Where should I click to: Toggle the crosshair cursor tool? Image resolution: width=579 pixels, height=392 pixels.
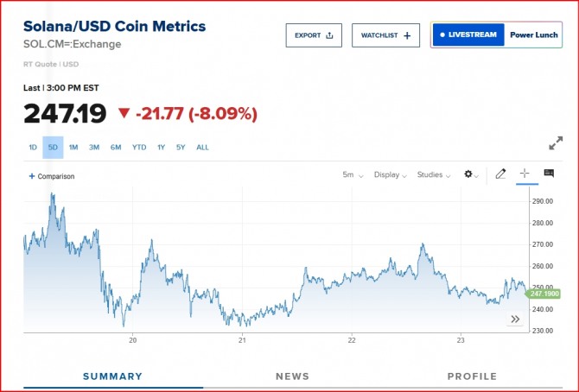pyautogui.click(x=524, y=174)
